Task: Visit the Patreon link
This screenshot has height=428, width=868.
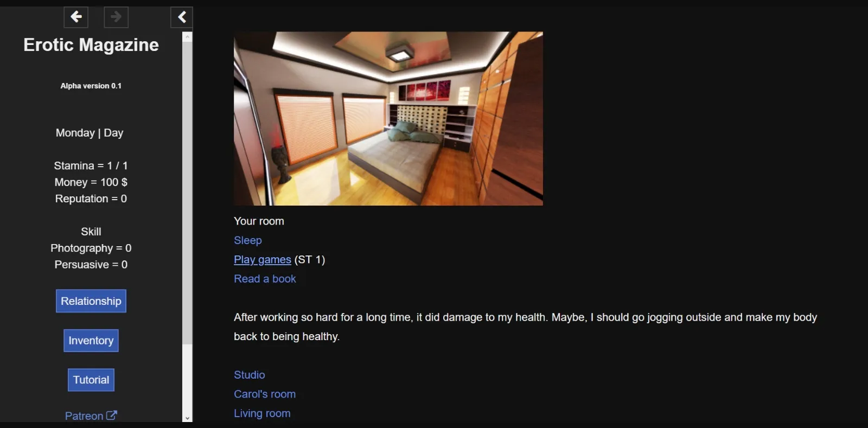Action: click(x=84, y=416)
